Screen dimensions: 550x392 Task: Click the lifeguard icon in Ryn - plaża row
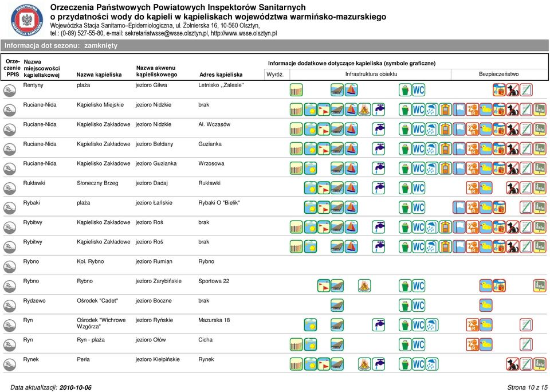473,344
